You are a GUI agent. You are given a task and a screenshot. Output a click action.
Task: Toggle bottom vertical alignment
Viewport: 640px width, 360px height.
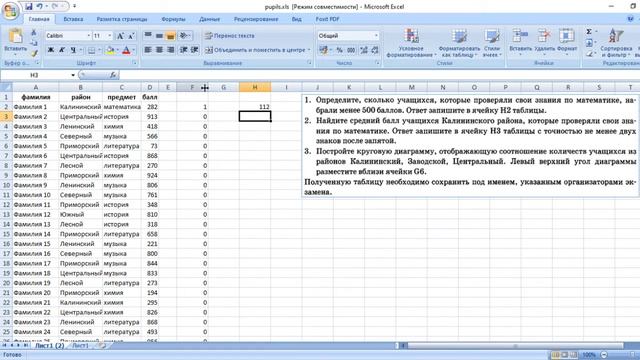[x=171, y=36]
